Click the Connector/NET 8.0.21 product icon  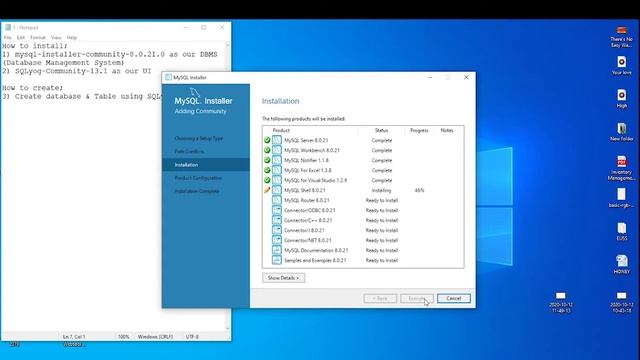pyautogui.click(x=277, y=240)
